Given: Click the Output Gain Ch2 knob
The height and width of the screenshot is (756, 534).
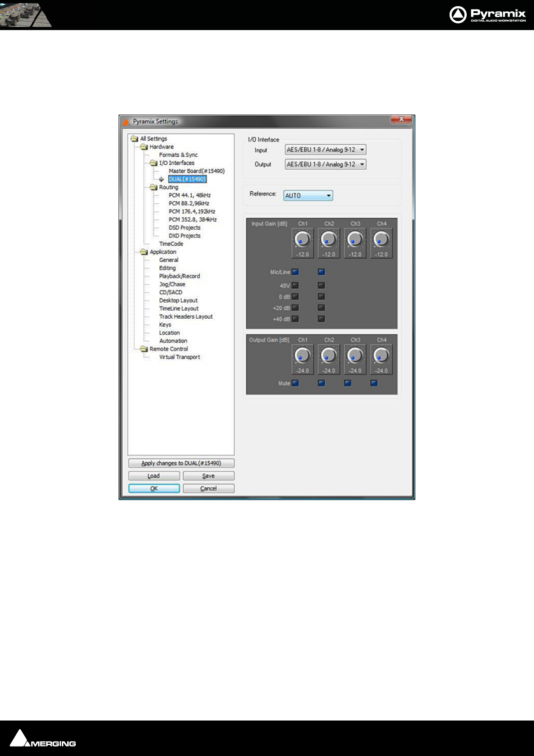Looking at the screenshot, I should point(329,356).
